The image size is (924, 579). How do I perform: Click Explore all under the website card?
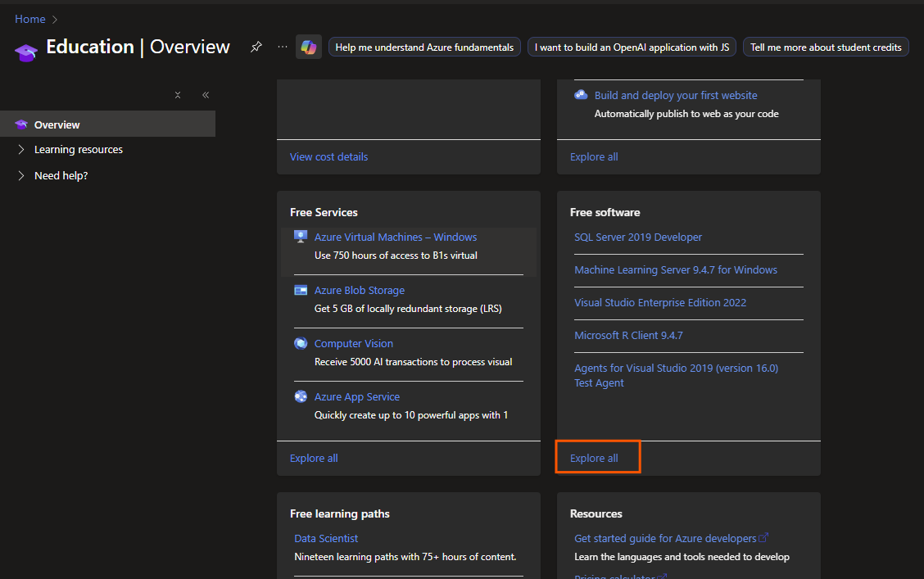pyautogui.click(x=594, y=156)
